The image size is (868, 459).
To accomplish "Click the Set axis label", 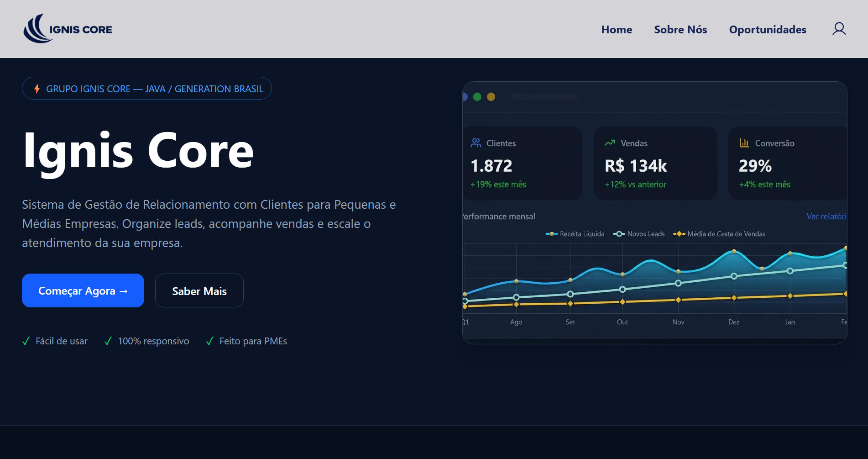I will 570,322.
